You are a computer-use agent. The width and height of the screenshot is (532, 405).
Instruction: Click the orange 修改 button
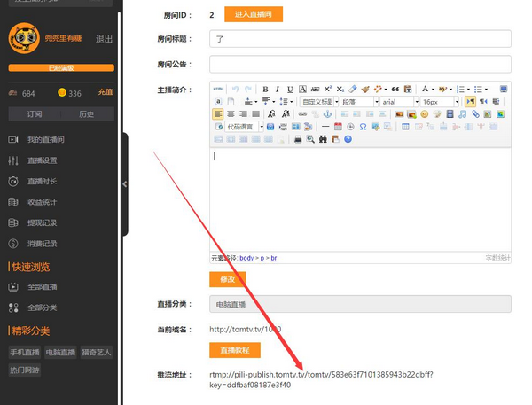click(227, 279)
